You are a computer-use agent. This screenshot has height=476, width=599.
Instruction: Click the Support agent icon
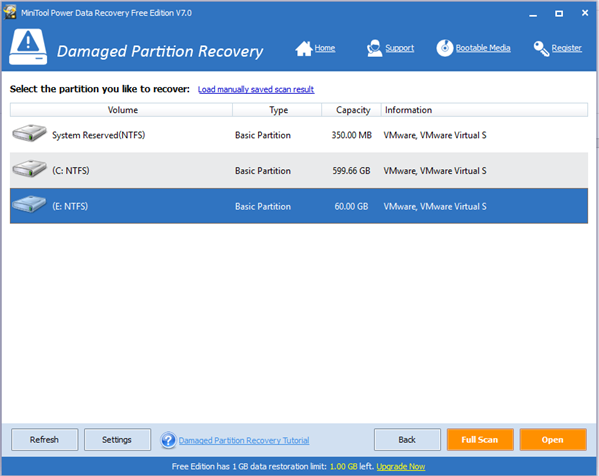tap(374, 48)
